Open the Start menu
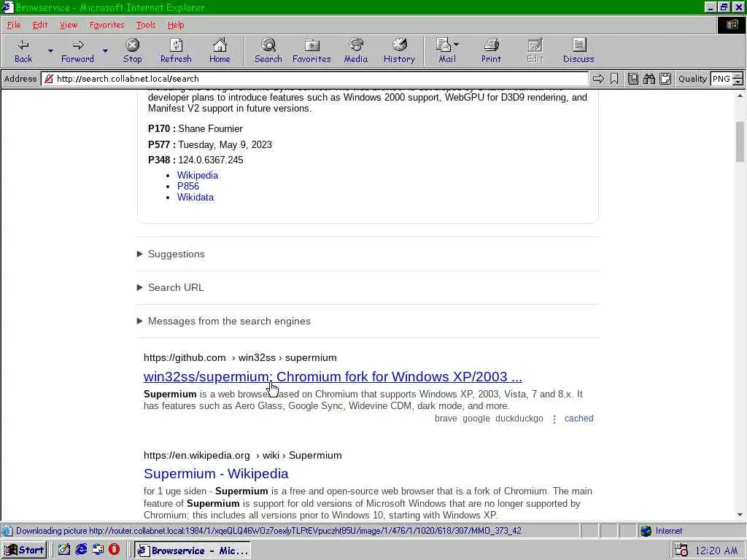Viewport: 747px width, 560px height. tap(24, 551)
